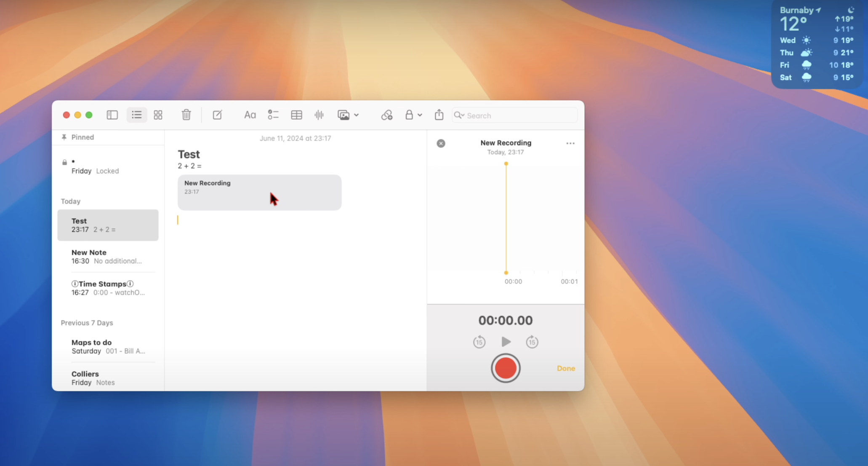
Task: Insert a table into the Test note
Action: pos(296,115)
